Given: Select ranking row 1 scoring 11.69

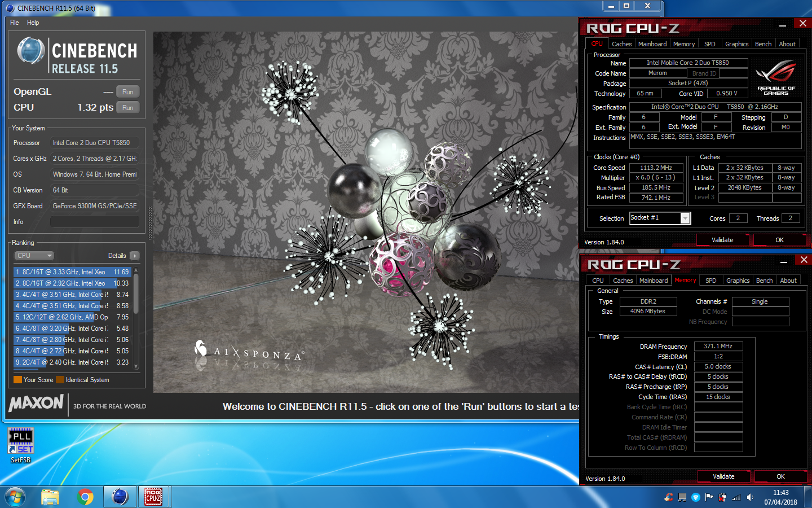Looking at the screenshot, I should 72,272.
